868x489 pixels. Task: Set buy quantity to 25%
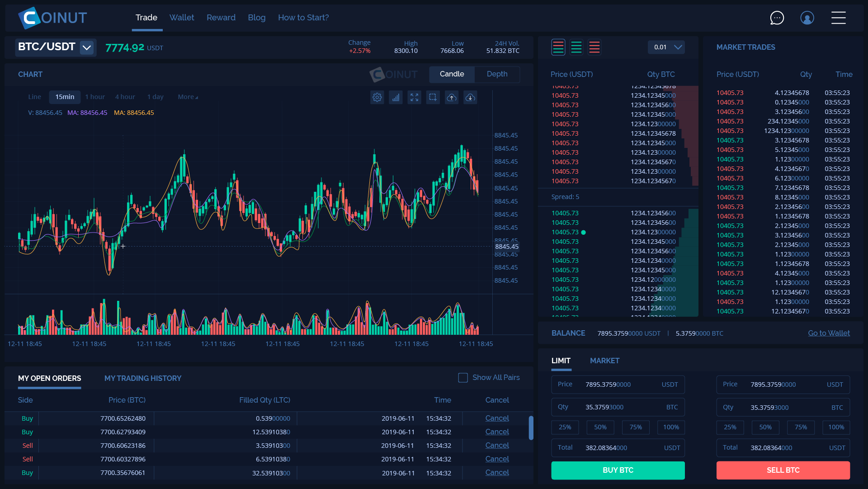pos(565,427)
